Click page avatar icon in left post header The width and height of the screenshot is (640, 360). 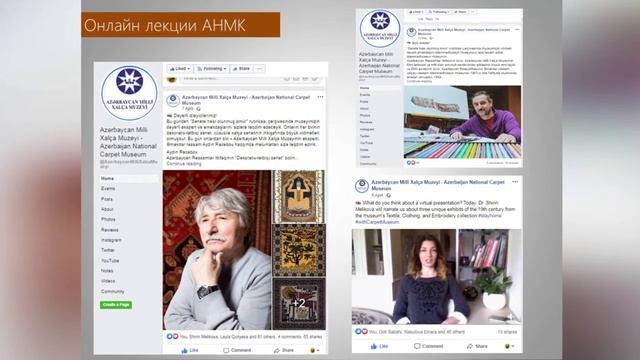pos(173,100)
